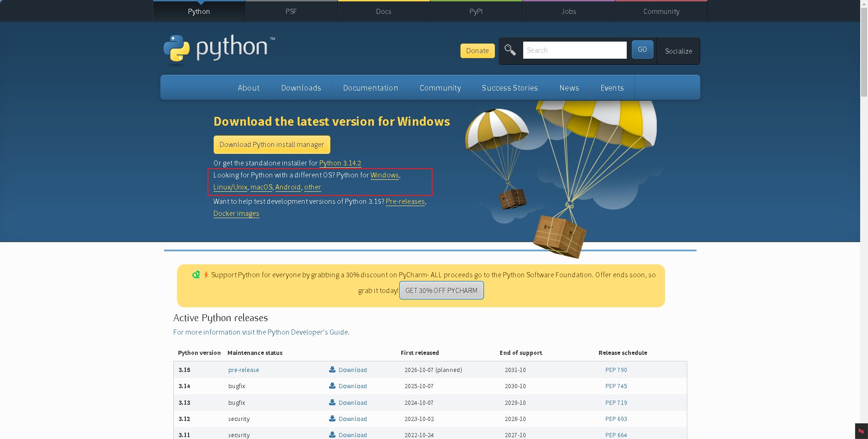Screen dimensions: 868x439
Task: Click the Python logo icon
Action: (x=177, y=49)
